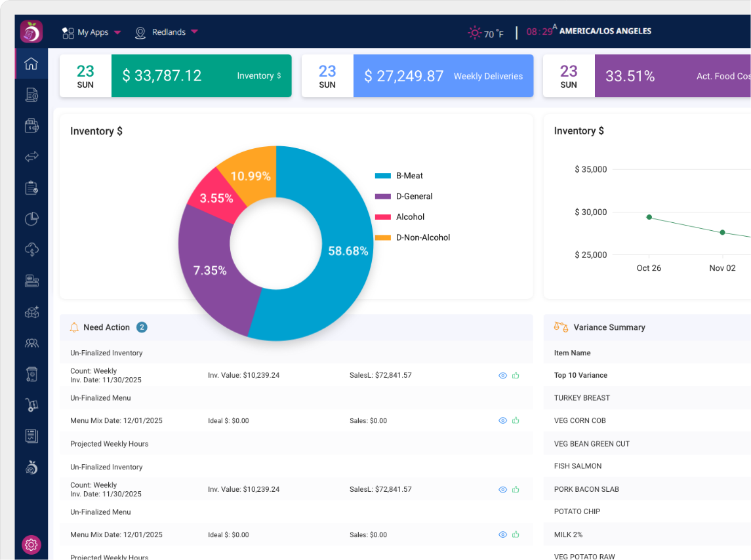
Task: Expand the My Apps dropdown
Action: click(92, 32)
